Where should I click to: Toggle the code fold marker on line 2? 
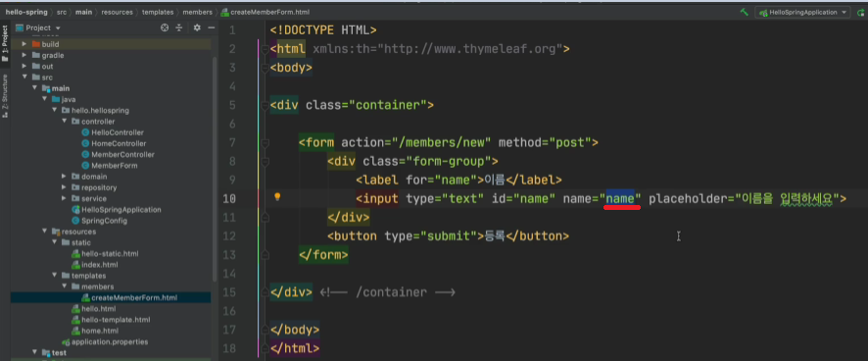point(265,49)
